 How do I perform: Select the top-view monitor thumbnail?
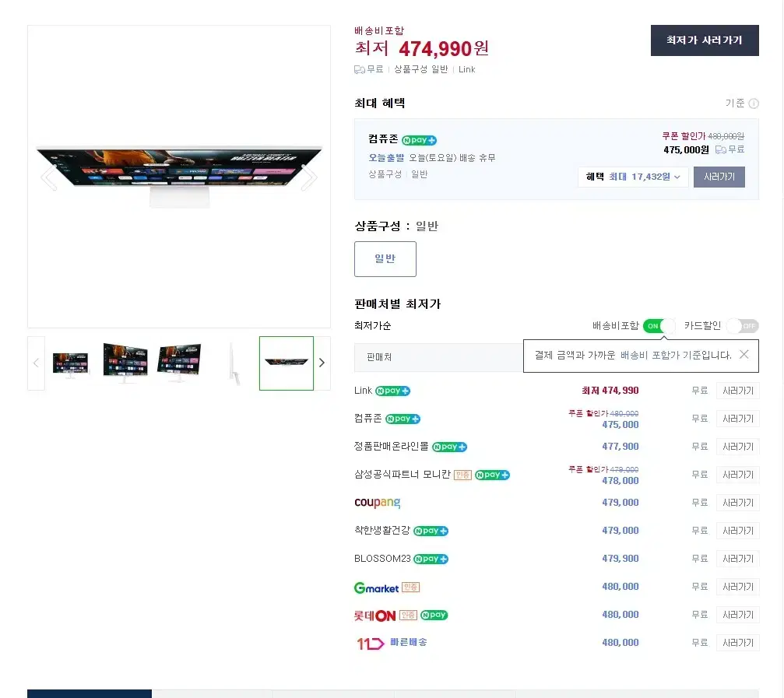(x=287, y=363)
